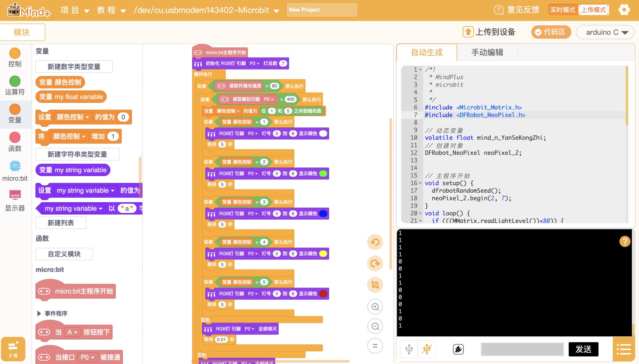Zoom in the block workspace
This screenshot has width=639, height=364.
(x=375, y=307)
